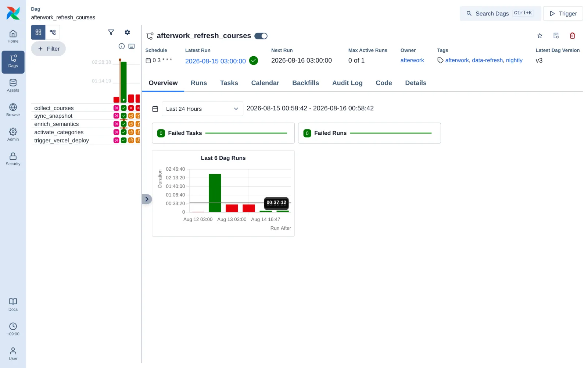
Task: Click the funnel filter icon
Action: (111, 32)
